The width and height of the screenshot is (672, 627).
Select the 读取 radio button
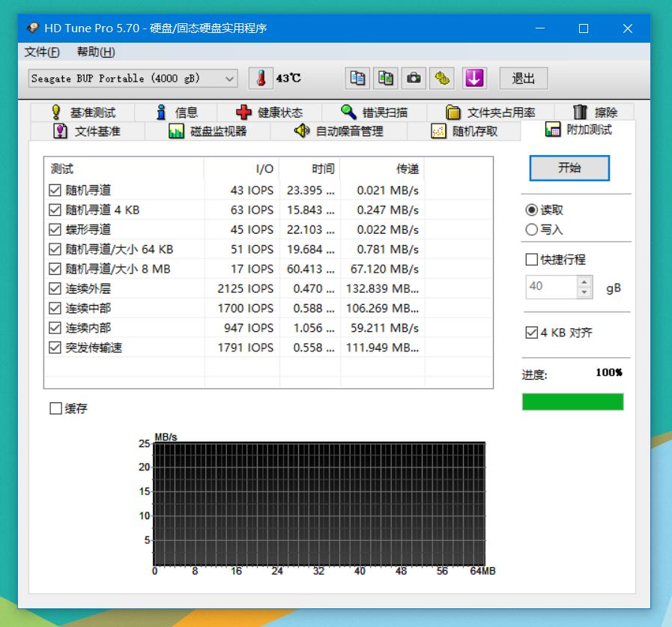[531, 210]
